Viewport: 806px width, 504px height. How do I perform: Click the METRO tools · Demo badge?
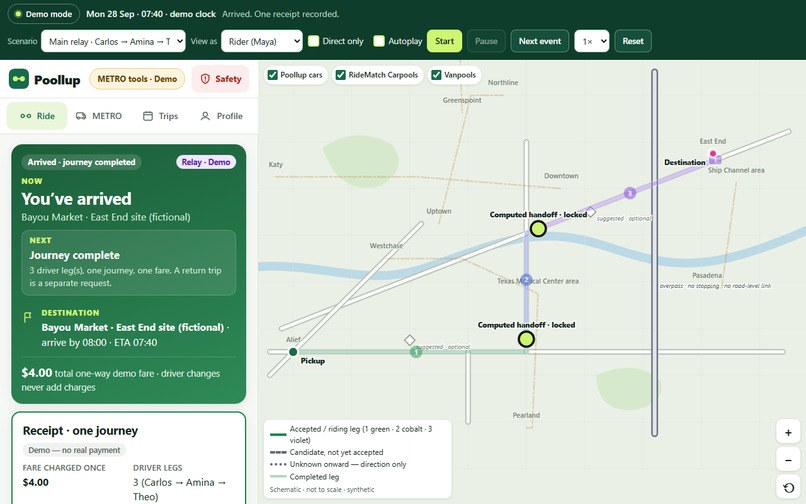point(137,79)
